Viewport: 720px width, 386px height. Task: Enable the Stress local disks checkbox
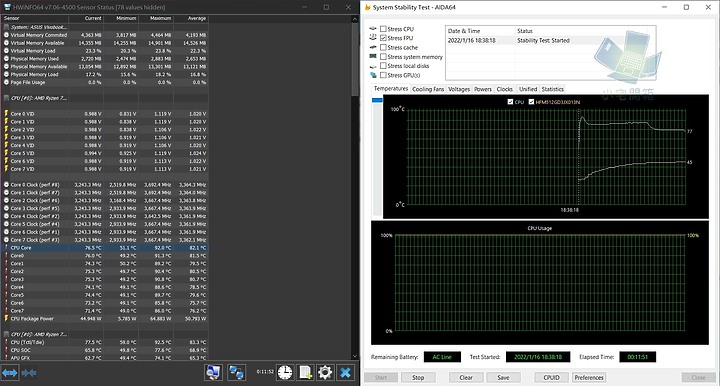[x=383, y=66]
